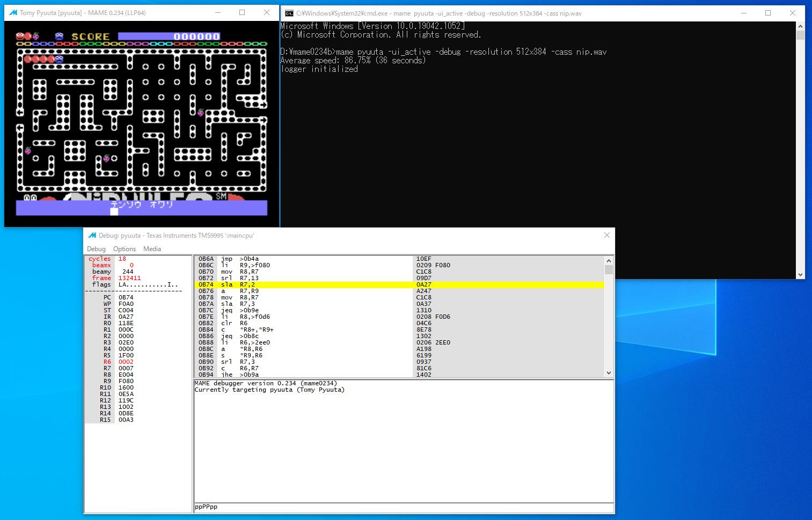Click the 'logger initialized' console line
812x520 pixels.
(319, 69)
